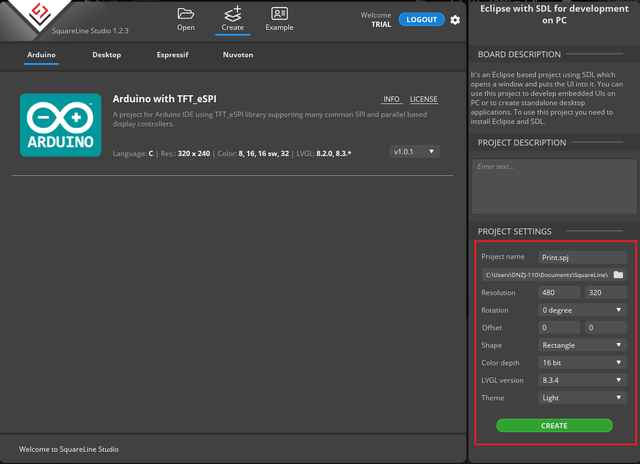Open the v1.0.1 version dropdown
The height and width of the screenshot is (464, 640).
coord(414,152)
